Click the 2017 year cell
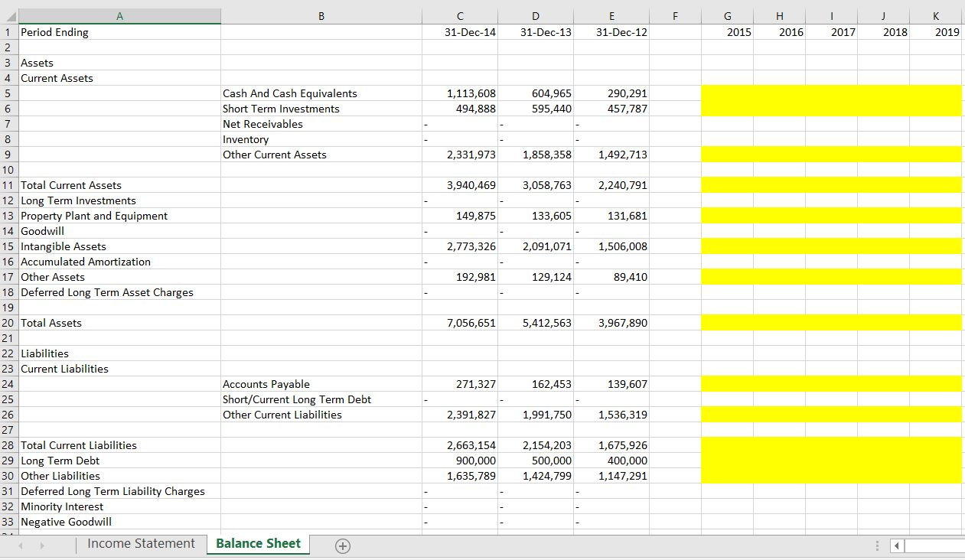Screen dimensions: 965x560 (x=831, y=32)
